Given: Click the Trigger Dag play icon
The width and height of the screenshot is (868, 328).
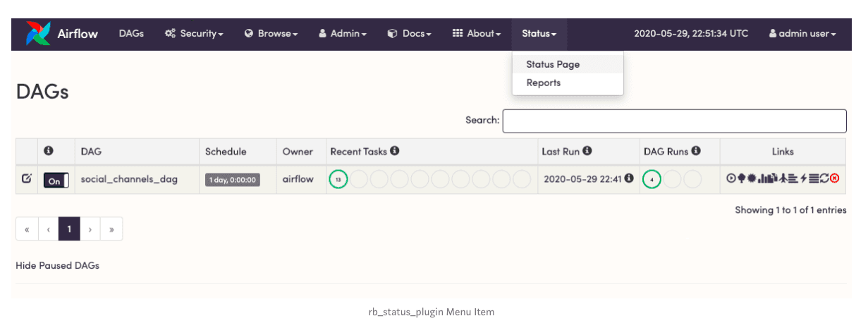Looking at the screenshot, I should pos(731,179).
